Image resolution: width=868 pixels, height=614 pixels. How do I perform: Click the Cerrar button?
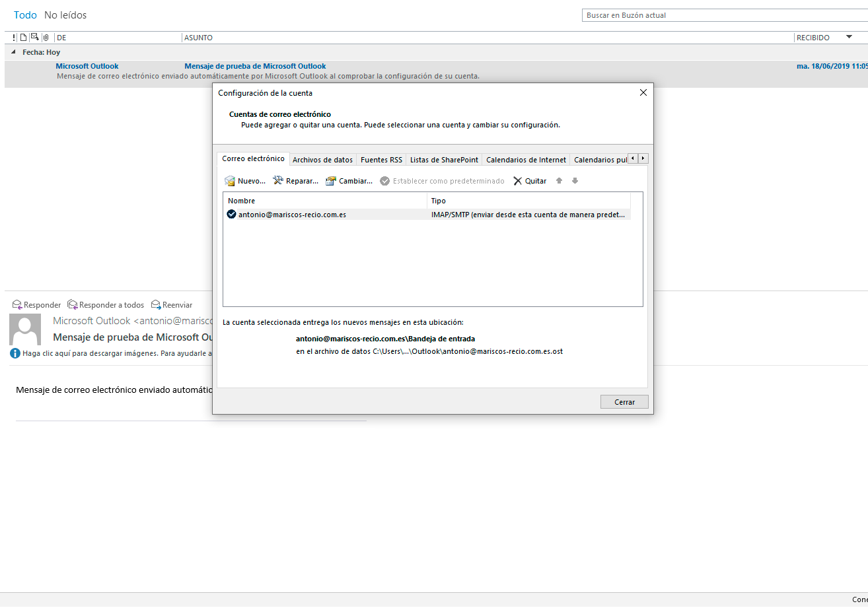pyautogui.click(x=624, y=402)
